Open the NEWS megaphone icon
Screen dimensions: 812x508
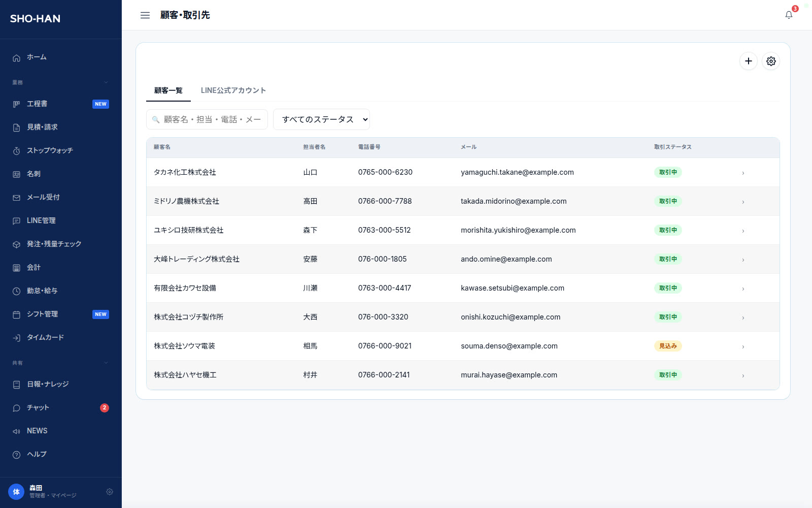(16, 431)
